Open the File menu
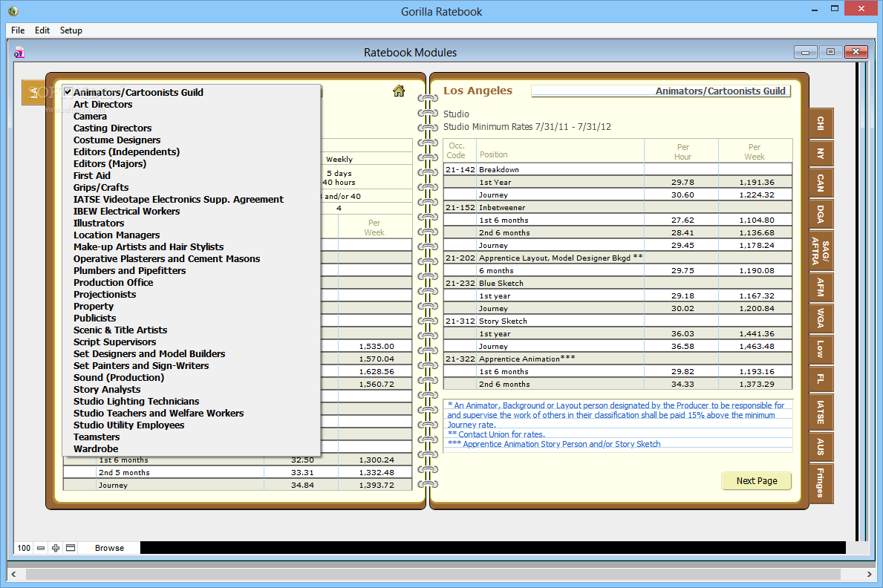 pos(18,30)
